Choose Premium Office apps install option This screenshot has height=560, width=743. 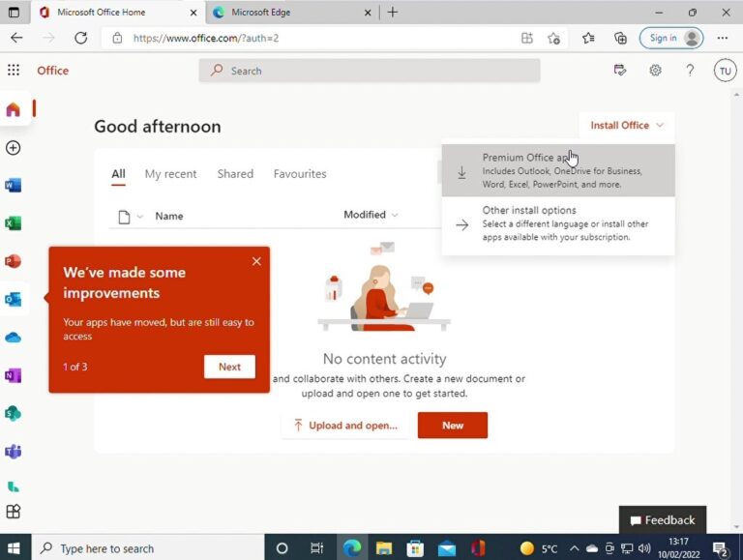[558, 170]
